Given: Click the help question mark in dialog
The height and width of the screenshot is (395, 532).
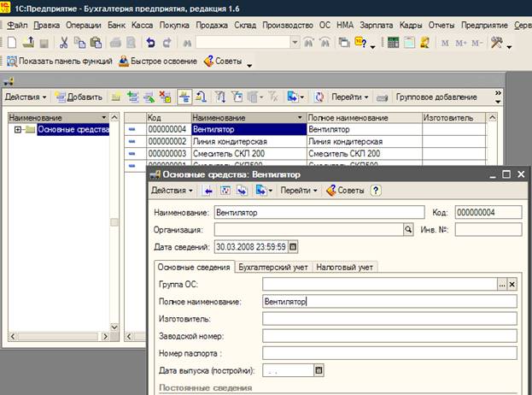Looking at the screenshot, I should click(x=375, y=191).
